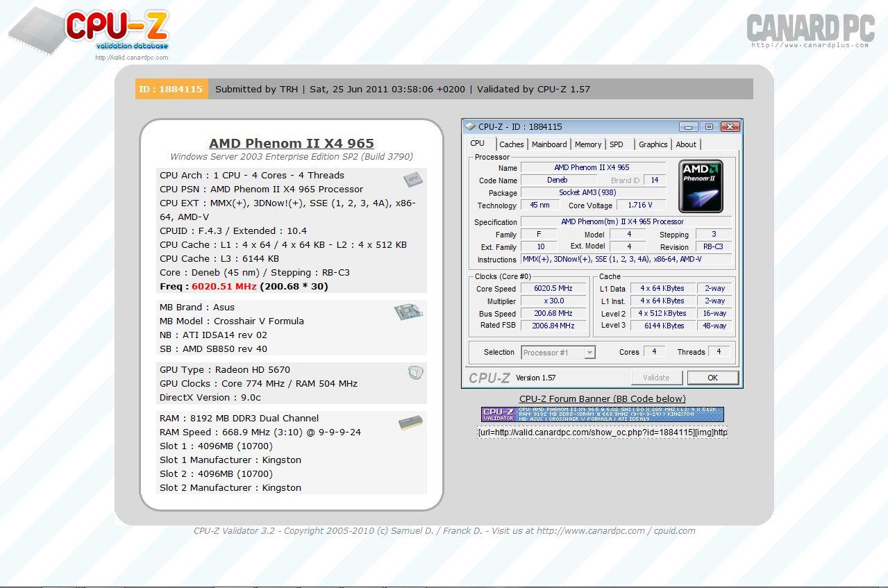Screen dimensions: 888x588
Task: Click the CPU-Z Validator forum banner image
Action: (603, 414)
